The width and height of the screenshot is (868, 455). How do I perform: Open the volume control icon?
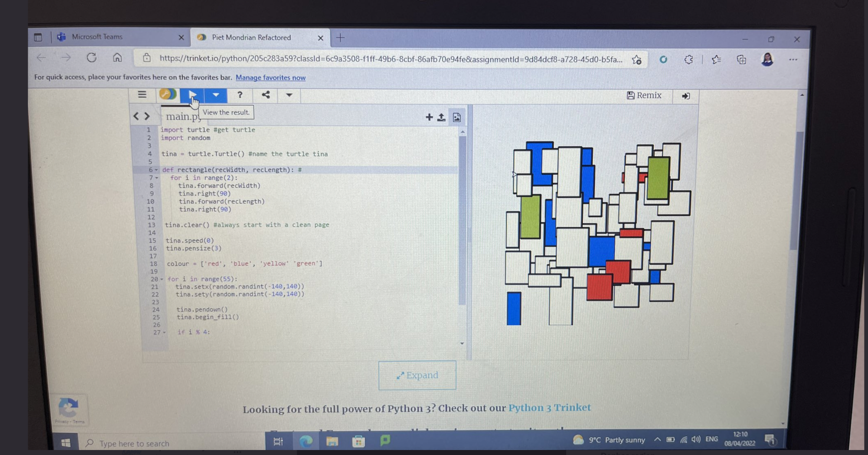[696, 439]
